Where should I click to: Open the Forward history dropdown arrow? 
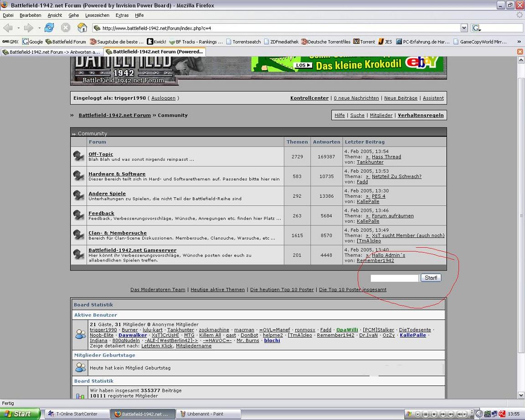point(39,28)
